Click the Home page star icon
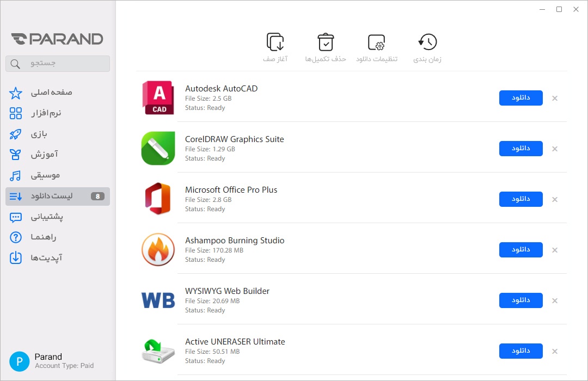 tap(16, 93)
